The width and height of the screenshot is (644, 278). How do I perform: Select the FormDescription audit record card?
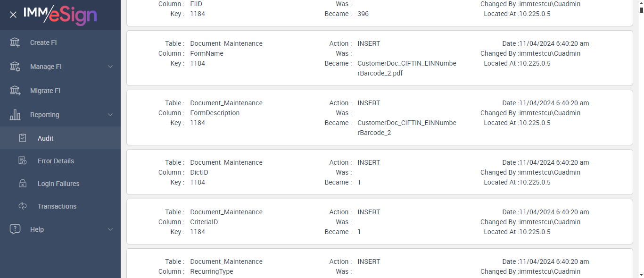pos(380,118)
